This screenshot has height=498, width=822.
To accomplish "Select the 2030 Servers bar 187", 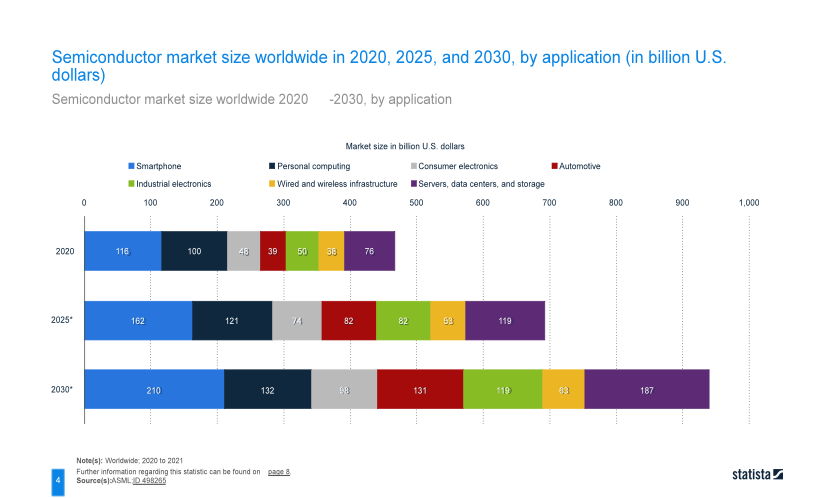I will [x=647, y=389].
